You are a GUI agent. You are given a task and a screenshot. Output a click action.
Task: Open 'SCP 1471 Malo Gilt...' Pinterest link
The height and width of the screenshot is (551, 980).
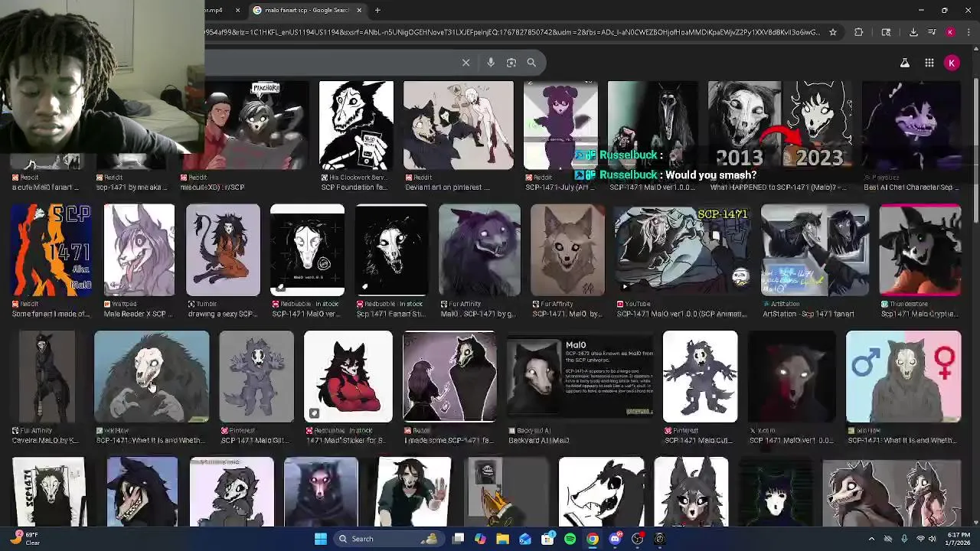pyautogui.click(x=255, y=441)
